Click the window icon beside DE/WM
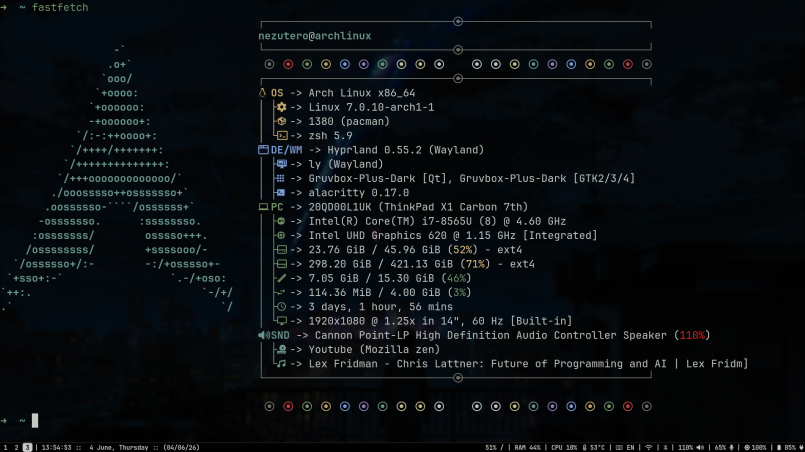 pyautogui.click(x=263, y=150)
